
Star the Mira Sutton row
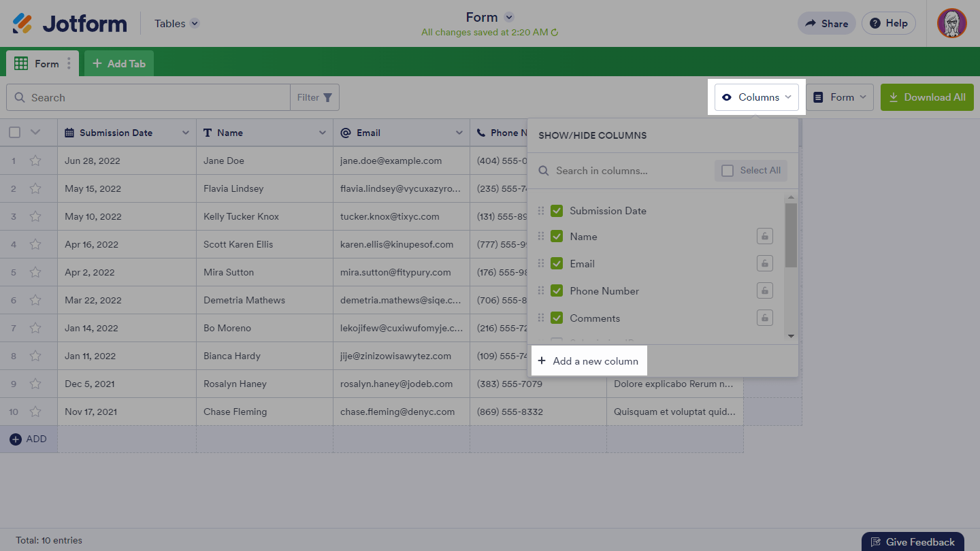(35, 272)
